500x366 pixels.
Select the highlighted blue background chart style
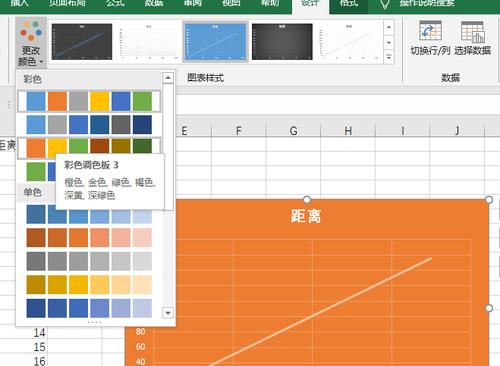(x=215, y=42)
